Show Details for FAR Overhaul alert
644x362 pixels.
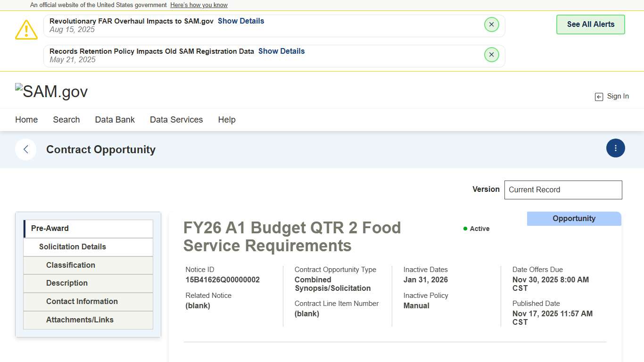(x=241, y=21)
